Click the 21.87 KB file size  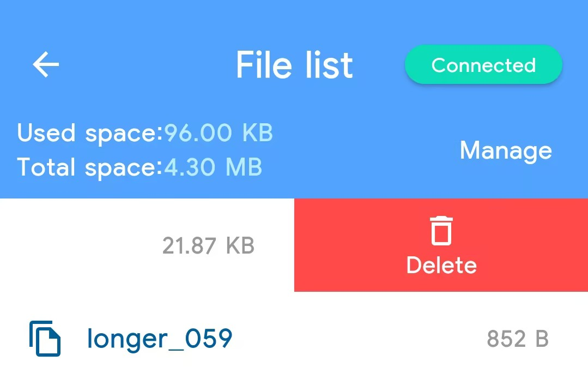(208, 246)
